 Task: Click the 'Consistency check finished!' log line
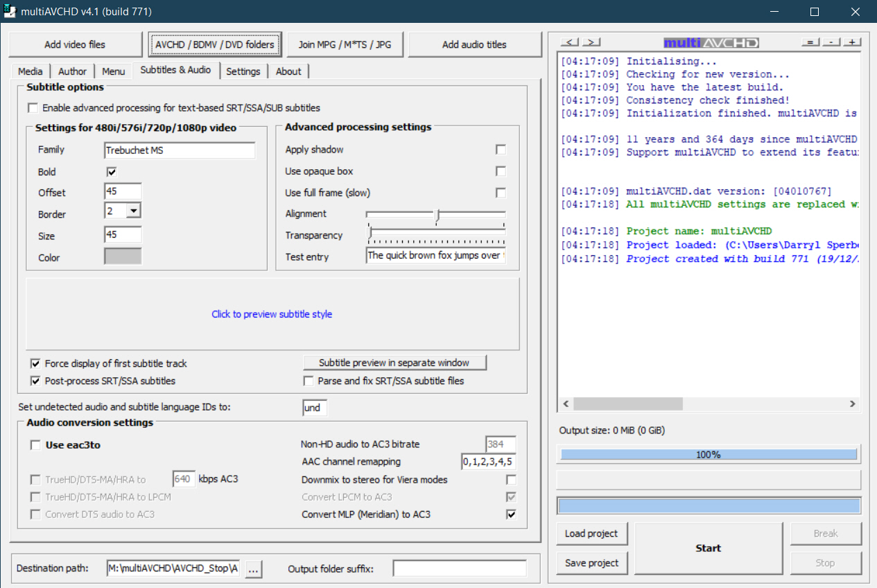(x=675, y=101)
